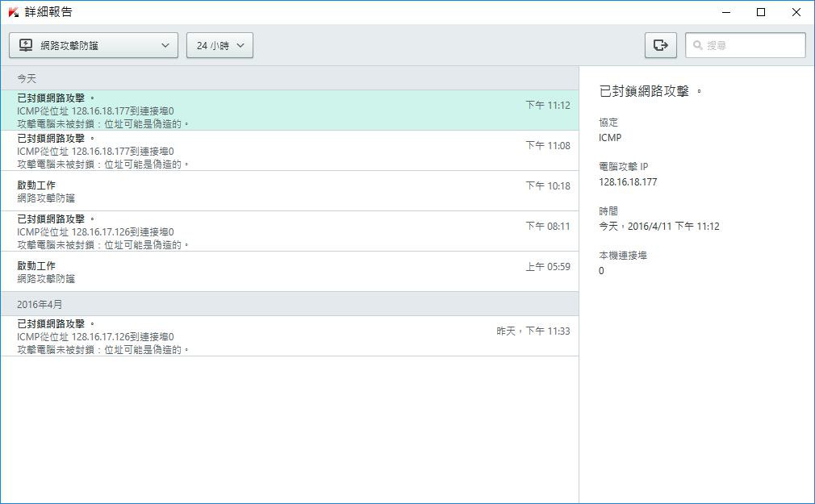Select the blocked attack entry at 下午 11:12
Image resolution: width=815 pixels, height=504 pixels.
[290, 110]
